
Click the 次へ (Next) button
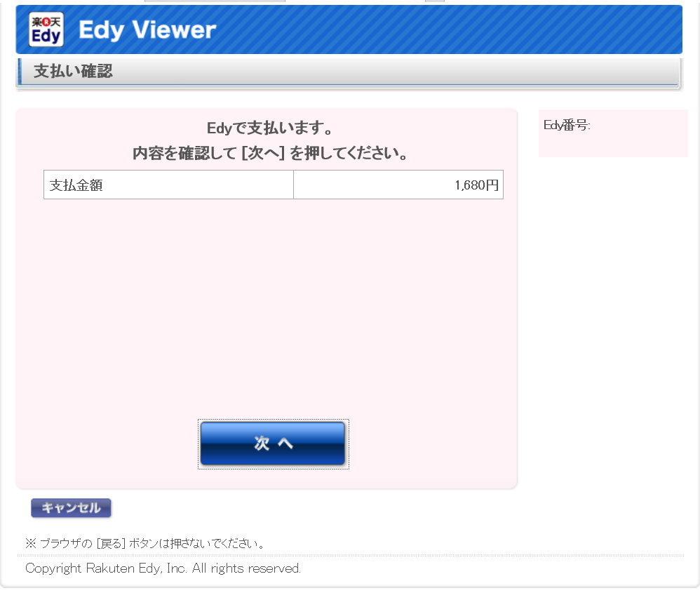273,444
